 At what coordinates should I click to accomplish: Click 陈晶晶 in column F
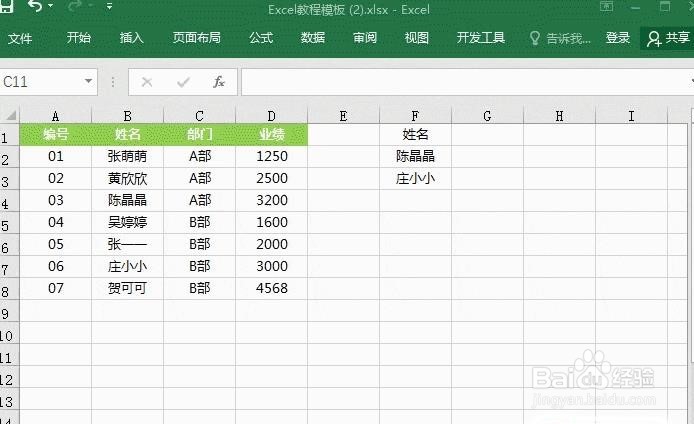click(415, 157)
